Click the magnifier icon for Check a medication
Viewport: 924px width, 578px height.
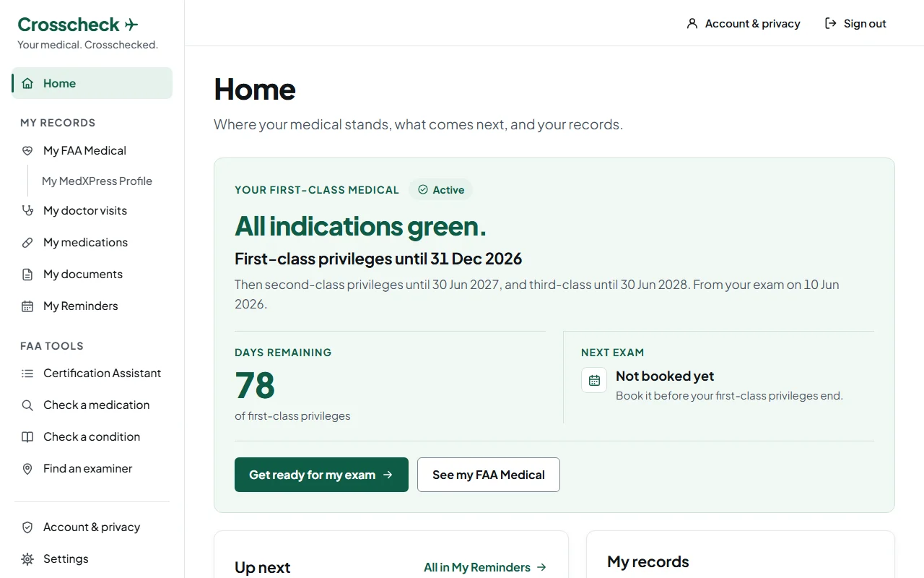27,405
